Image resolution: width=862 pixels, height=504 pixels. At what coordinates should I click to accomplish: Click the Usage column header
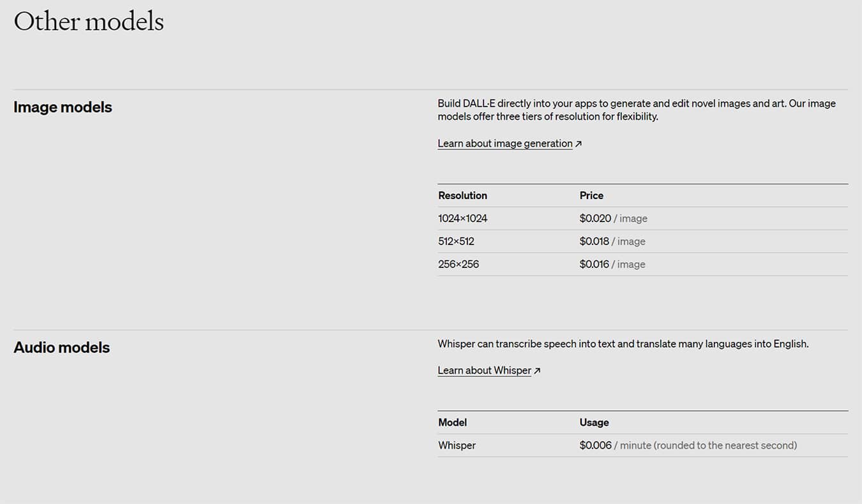(594, 423)
